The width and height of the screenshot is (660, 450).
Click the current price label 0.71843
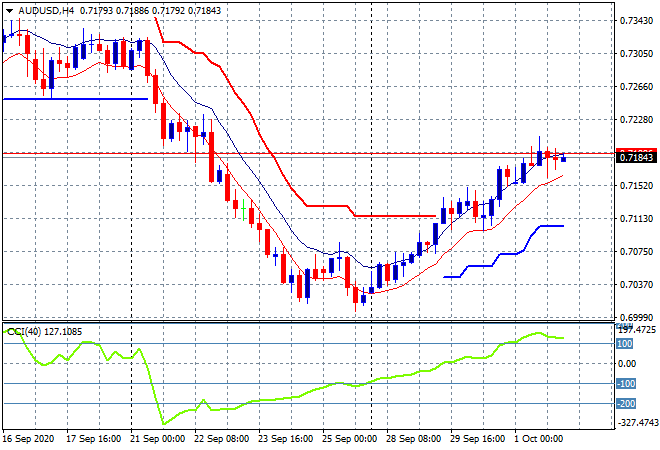(x=636, y=158)
